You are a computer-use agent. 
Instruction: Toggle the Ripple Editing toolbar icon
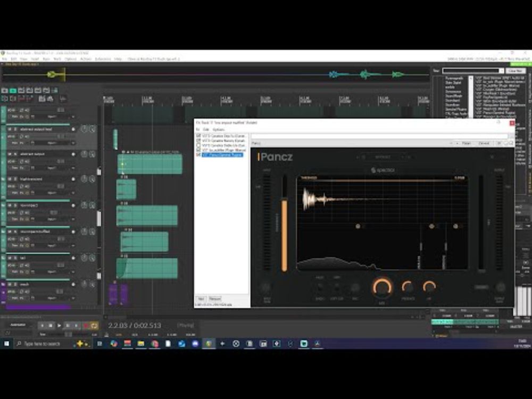[21, 99]
